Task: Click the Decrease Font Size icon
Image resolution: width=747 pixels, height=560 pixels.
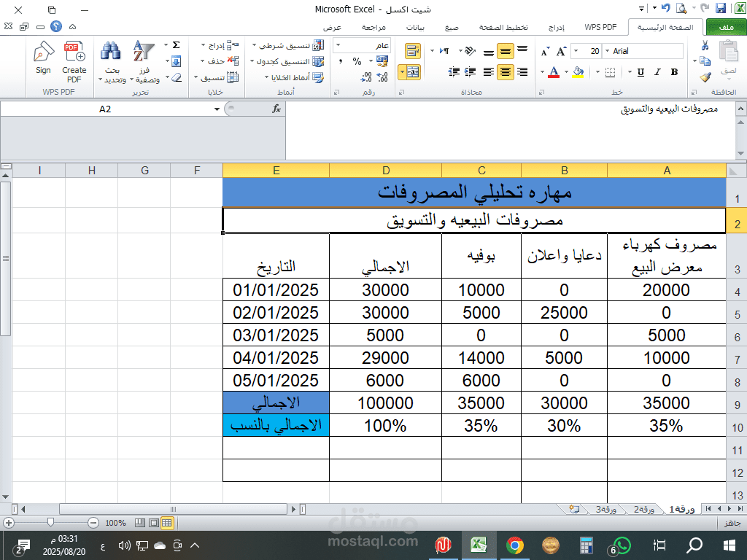Action: [x=546, y=52]
